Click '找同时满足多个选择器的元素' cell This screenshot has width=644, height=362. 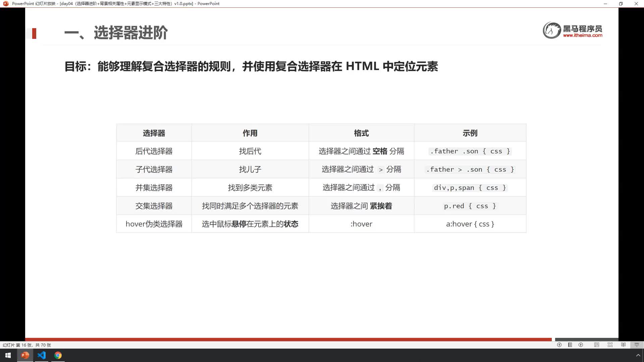point(250,206)
